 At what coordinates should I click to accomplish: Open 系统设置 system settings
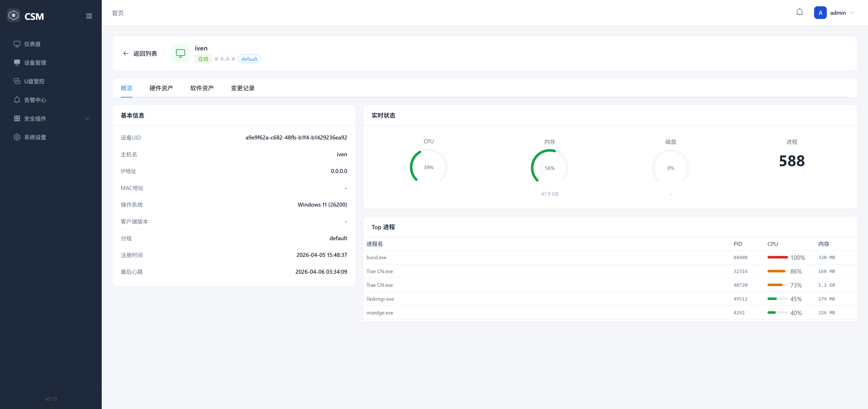tap(35, 137)
